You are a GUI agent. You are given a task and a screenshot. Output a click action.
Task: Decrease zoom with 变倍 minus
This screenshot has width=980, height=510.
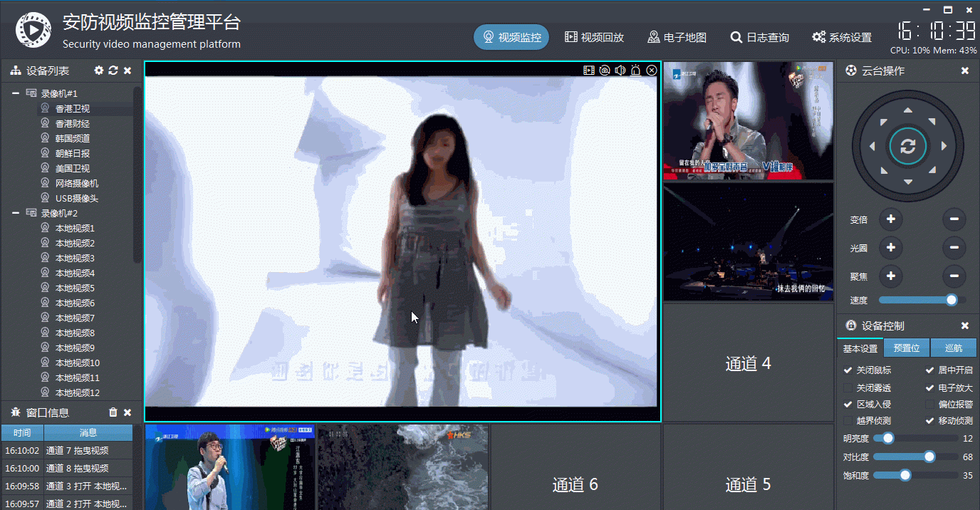954,219
